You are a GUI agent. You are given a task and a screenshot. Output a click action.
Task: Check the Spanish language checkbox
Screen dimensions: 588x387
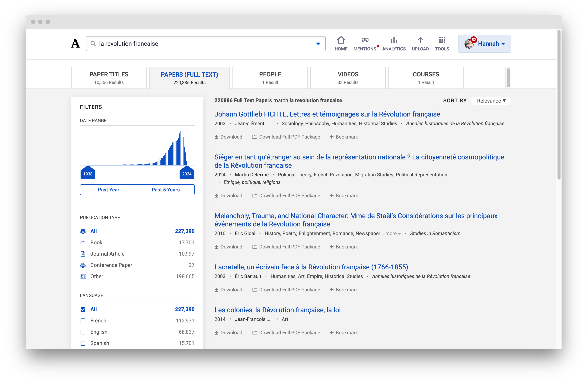[x=83, y=344]
